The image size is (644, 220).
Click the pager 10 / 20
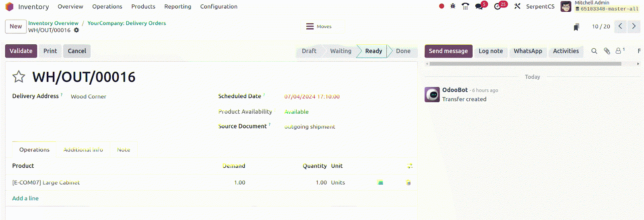(601, 27)
